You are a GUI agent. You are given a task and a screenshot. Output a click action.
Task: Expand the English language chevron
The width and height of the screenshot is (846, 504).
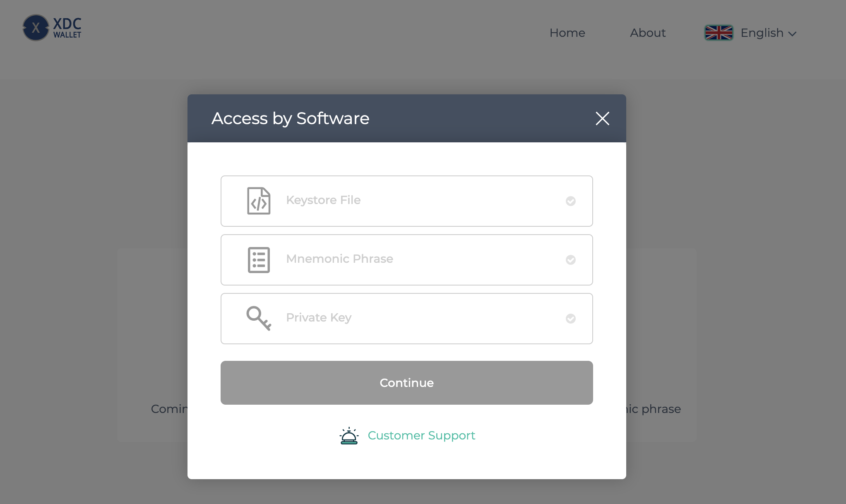tap(792, 34)
